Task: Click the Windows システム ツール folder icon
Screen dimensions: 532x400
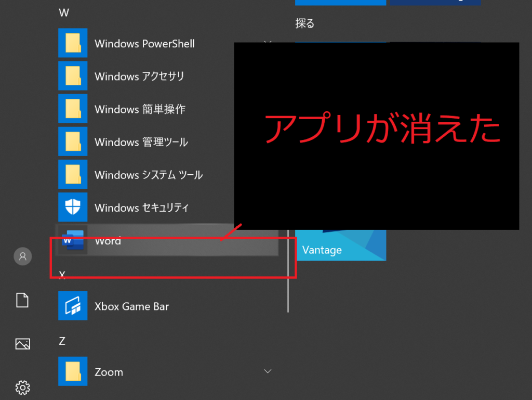Action: click(73, 174)
